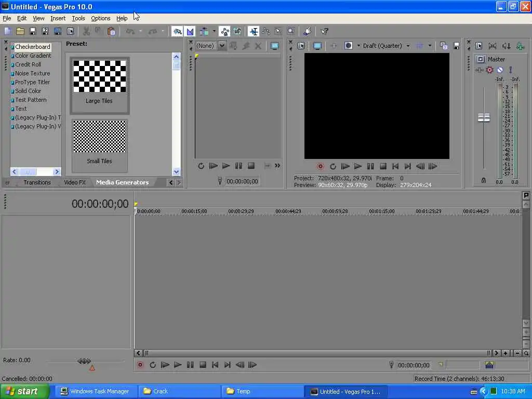
Task: Click the Open project folder icon
Action: pyautogui.click(x=20, y=32)
